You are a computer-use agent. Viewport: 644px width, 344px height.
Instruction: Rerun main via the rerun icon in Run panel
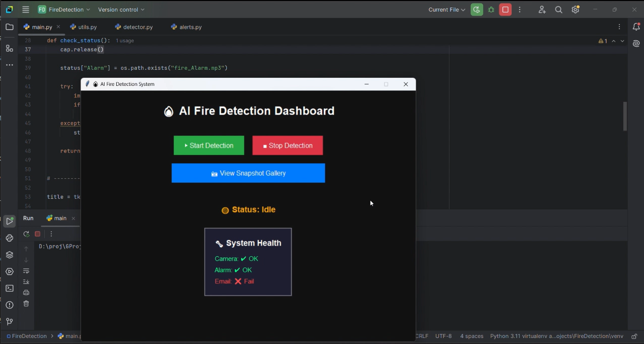pyautogui.click(x=26, y=234)
